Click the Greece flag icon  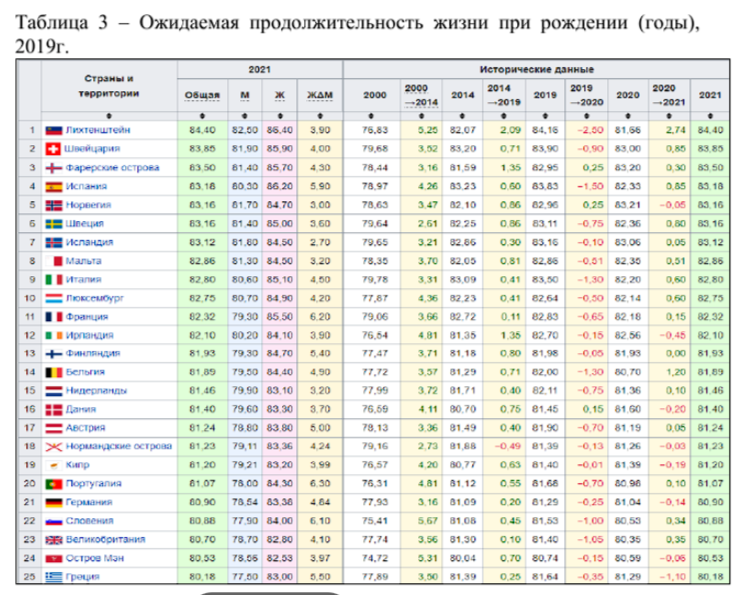click(x=54, y=576)
